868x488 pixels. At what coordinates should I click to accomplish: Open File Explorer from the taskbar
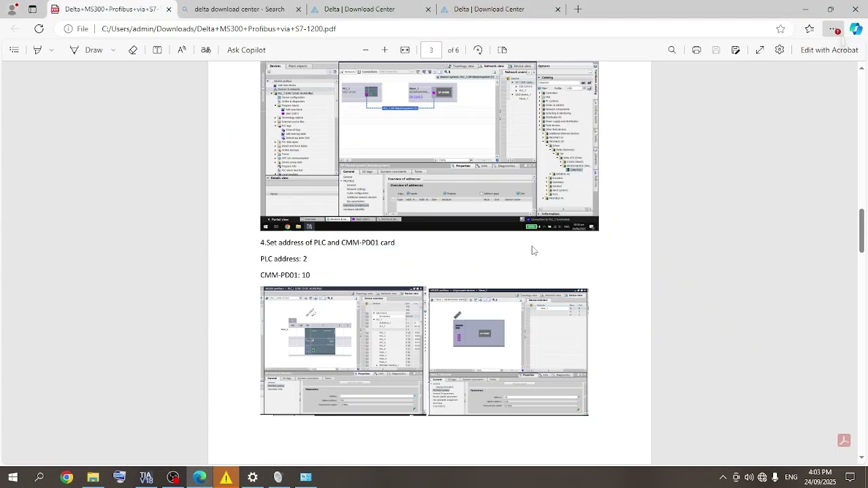(93, 477)
